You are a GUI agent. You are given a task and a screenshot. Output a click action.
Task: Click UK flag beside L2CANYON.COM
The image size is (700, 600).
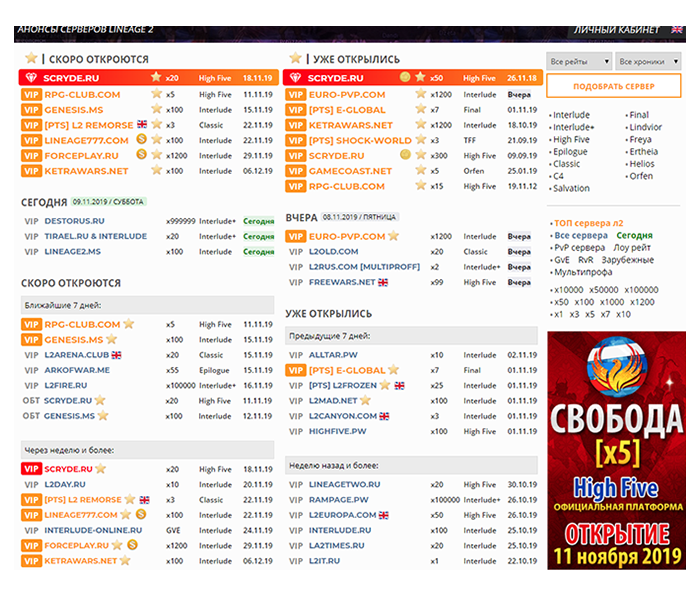(384, 416)
